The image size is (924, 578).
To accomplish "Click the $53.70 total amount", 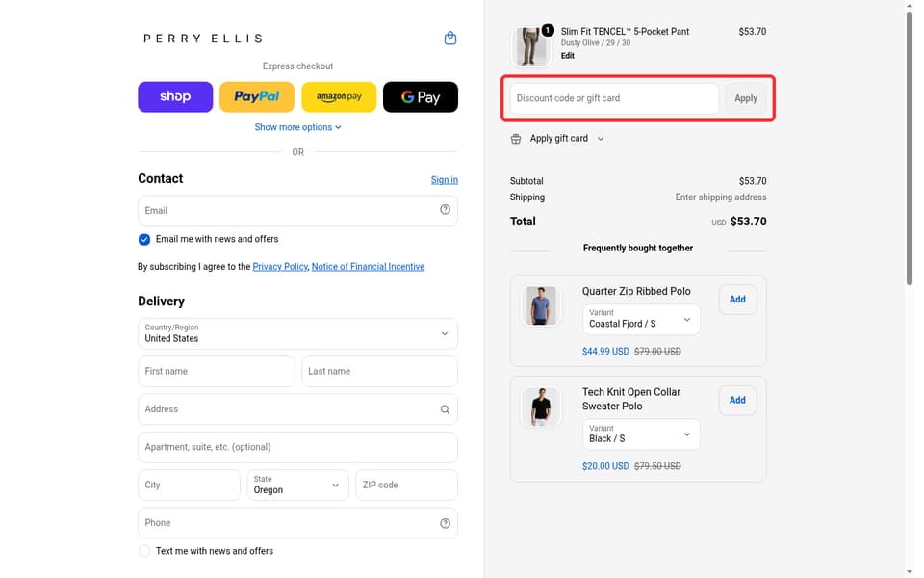I will (749, 222).
